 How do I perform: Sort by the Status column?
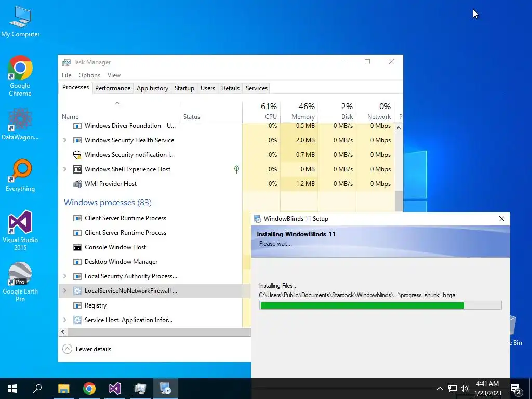[x=211, y=112]
